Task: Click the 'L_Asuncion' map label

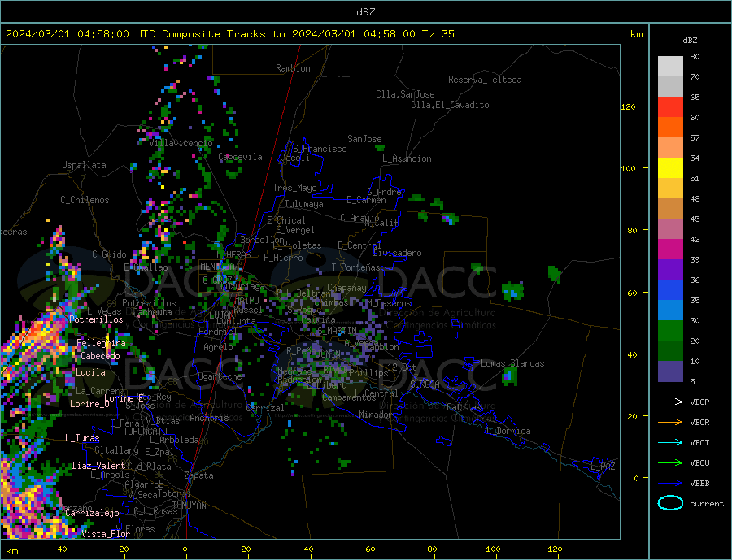Action: point(407,158)
